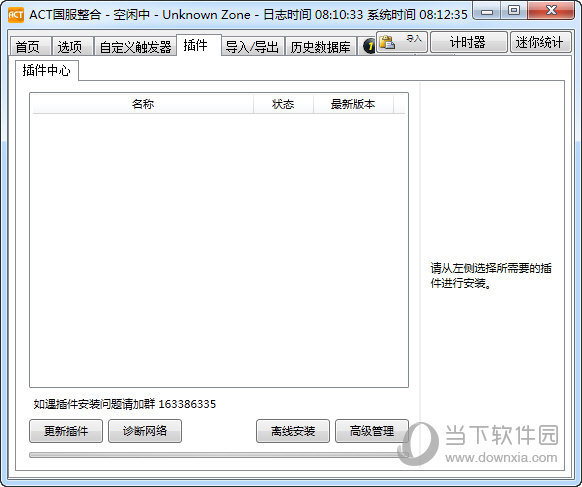Open the 历史数据库 tab
The image size is (582, 487).
[x=321, y=46]
